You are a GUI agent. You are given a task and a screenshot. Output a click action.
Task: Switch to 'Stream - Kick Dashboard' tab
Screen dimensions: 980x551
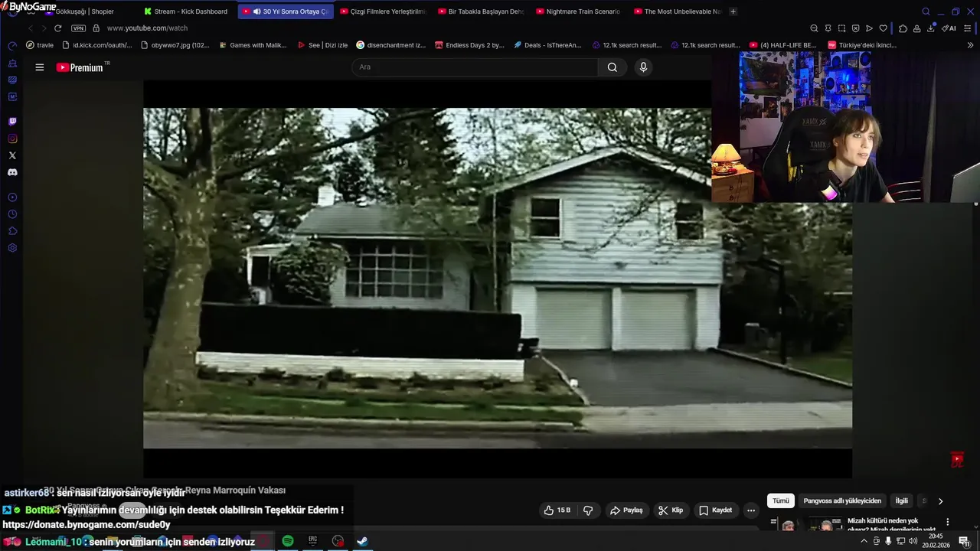(x=185, y=11)
